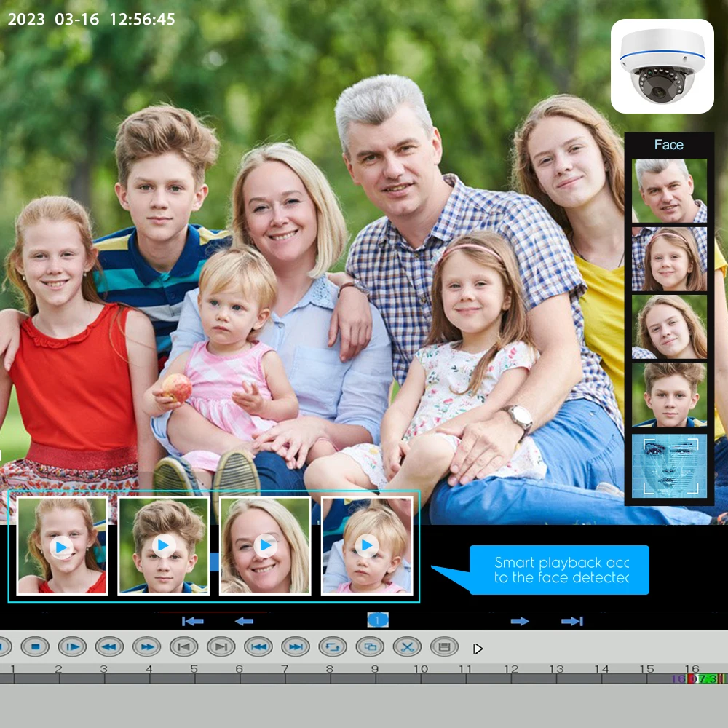Click the 2023 03-16 12:56:45 timestamp overlay
This screenshot has width=728, height=728.
pyautogui.click(x=92, y=19)
